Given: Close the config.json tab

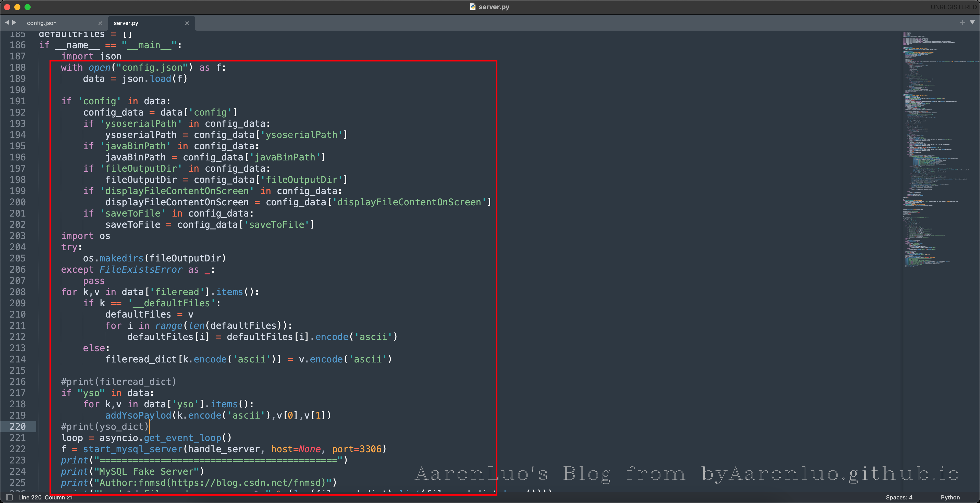Looking at the screenshot, I should point(100,23).
